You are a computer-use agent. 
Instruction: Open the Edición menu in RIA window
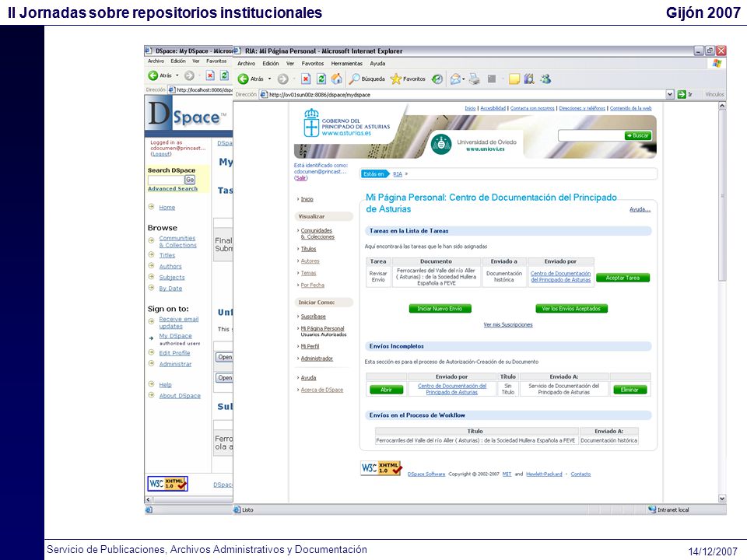[271, 63]
